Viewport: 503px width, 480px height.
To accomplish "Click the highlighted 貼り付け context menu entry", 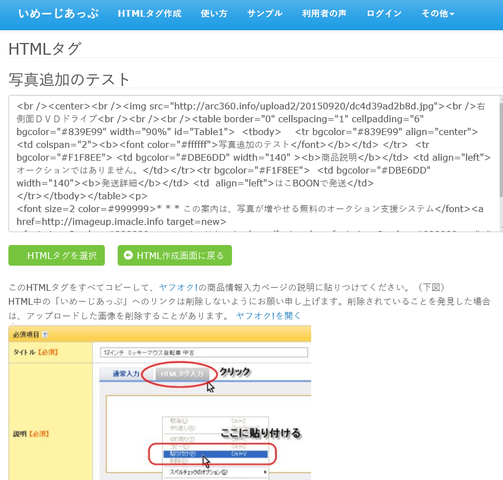I will [215, 454].
